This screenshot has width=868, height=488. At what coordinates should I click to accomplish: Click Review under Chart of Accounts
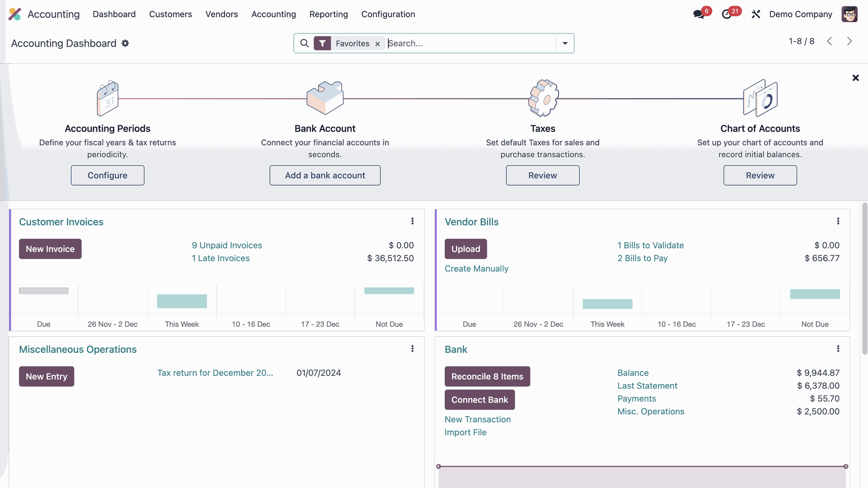coord(760,175)
